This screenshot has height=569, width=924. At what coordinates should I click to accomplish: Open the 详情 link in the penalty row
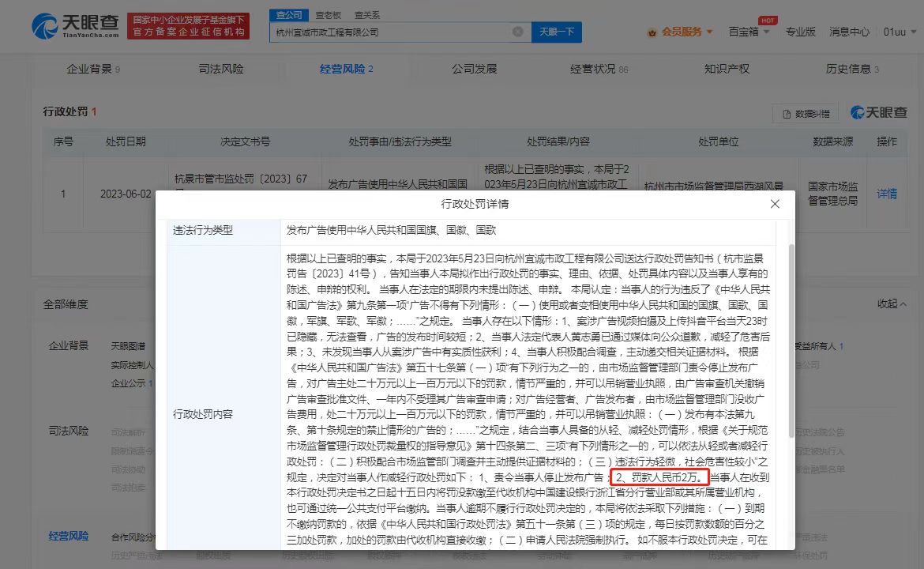tap(887, 194)
